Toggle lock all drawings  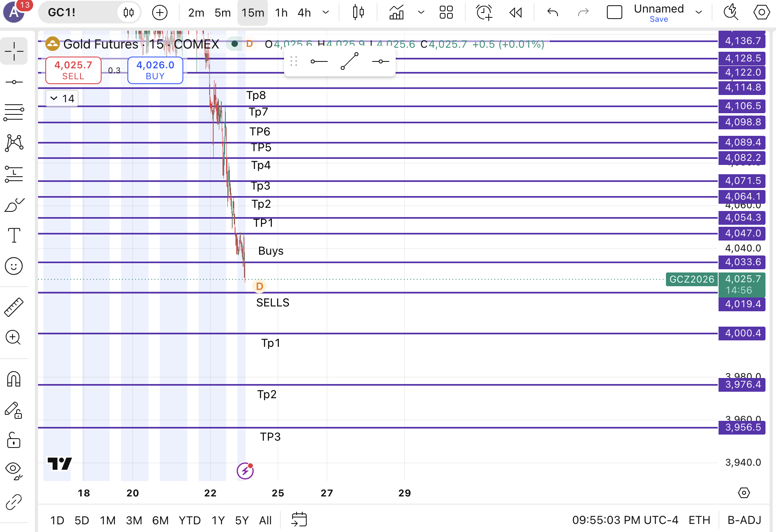click(14, 440)
